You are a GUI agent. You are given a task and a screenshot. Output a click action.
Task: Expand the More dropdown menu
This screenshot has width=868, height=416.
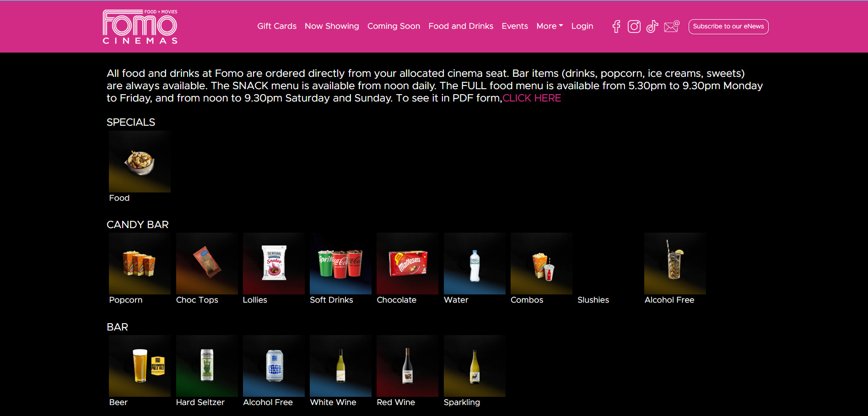(x=550, y=26)
